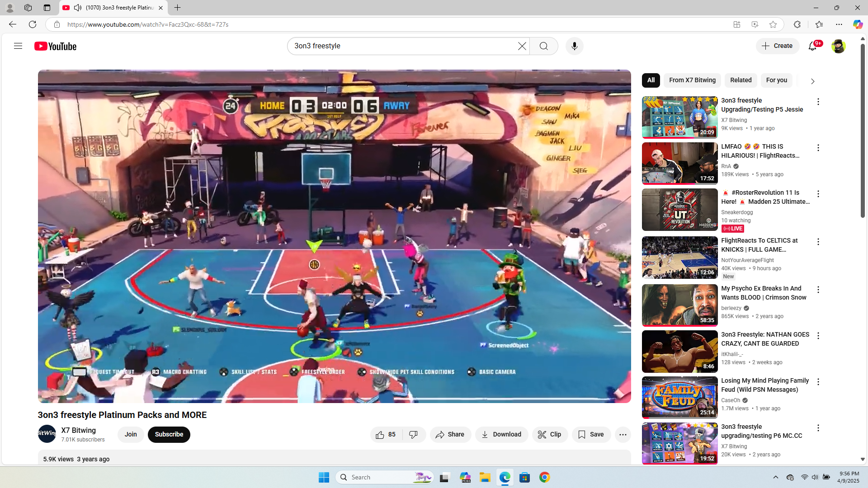This screenshot has width=868, height=488.
Task: Like the video with thumbs up
Action: coord(386,434)
